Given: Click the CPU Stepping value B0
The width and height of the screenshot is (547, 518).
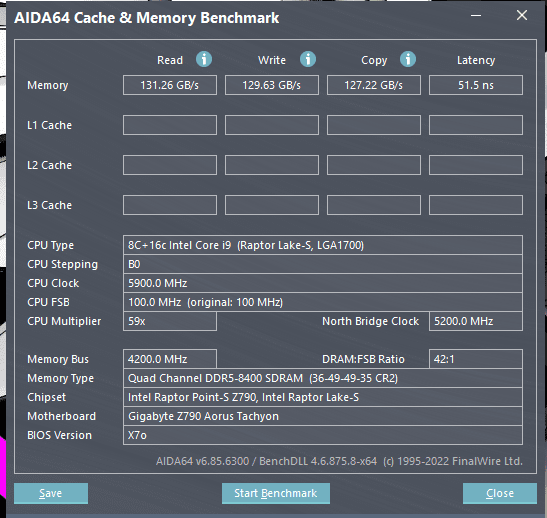Looking at the screenshot, I should (323, 264).
